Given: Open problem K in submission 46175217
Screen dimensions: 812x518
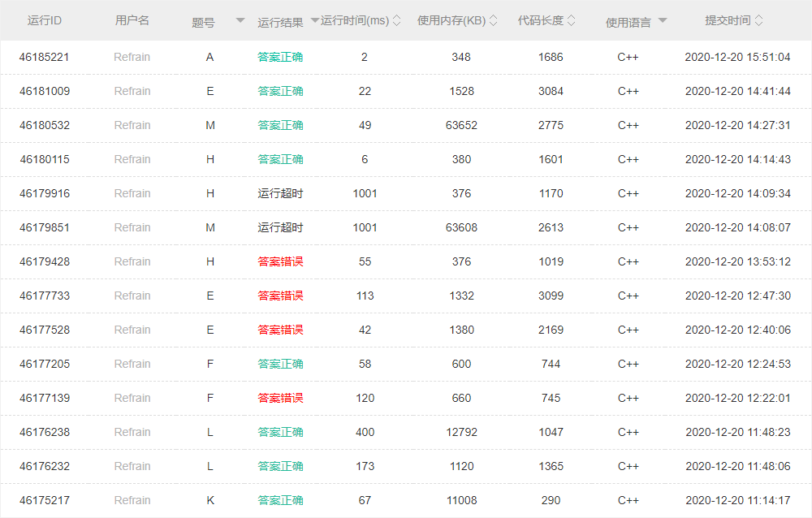Looking at the screenshot, I should pyautogui.click(x=210, y=501).
